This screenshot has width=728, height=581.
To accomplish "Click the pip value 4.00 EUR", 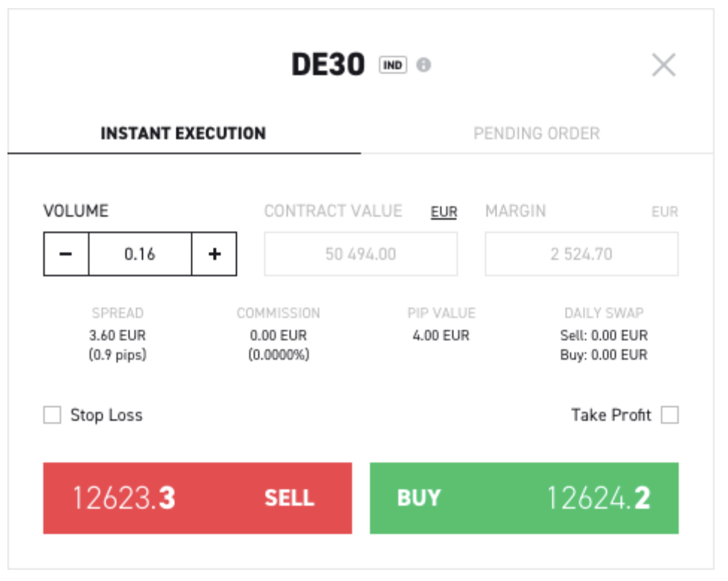I will pos(441,336).
